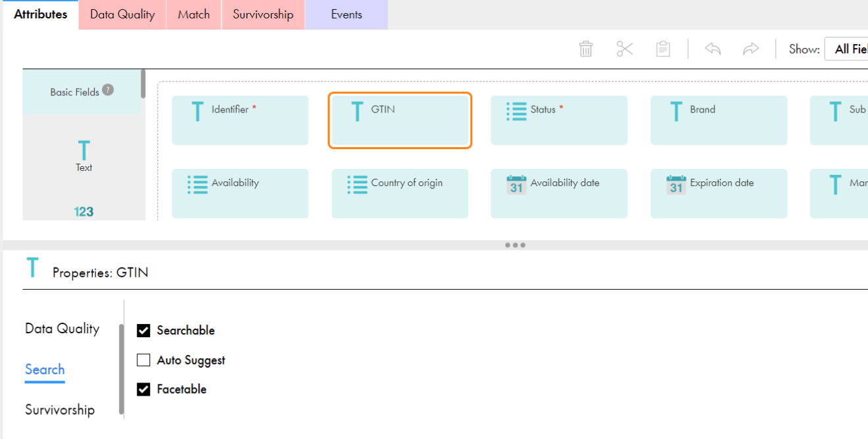
Task: Uncheck the Searchable checkbox
Action: point(143,330)
